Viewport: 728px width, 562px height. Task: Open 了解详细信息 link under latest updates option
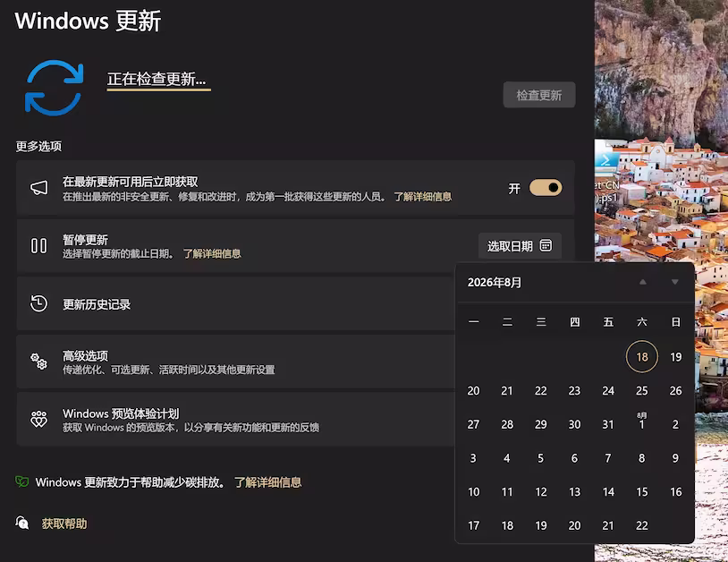422,197
